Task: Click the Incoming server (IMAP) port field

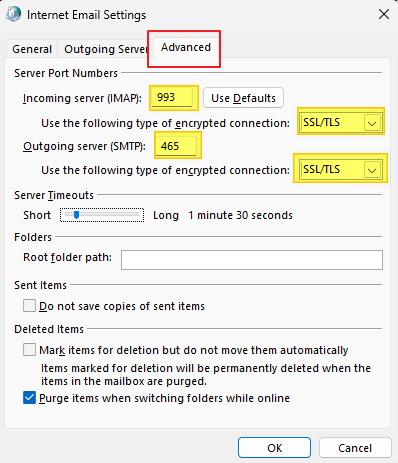Action: tap(172, 98)
